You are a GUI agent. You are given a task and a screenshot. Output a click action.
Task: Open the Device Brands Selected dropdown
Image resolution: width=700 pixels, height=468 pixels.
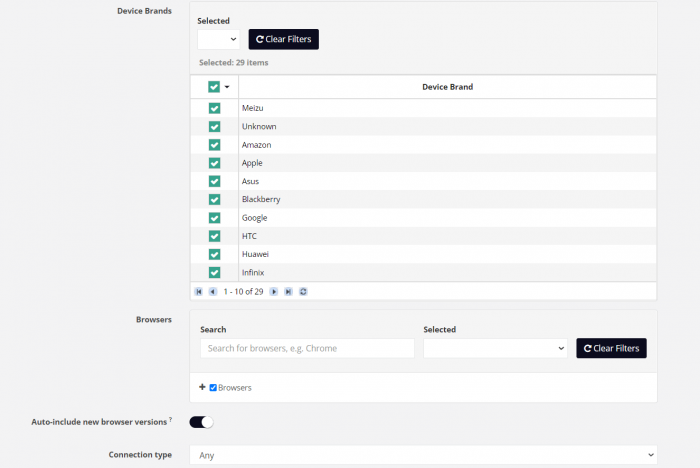pos(218,39)
